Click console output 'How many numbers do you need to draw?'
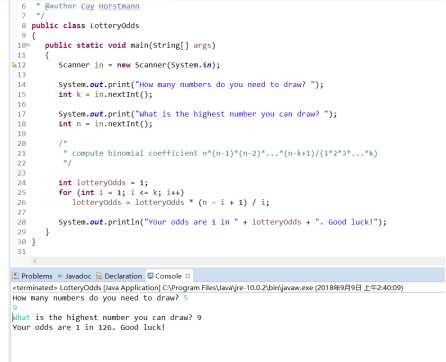Viewport: 446px width, 362px height. (x=96, y=298)
